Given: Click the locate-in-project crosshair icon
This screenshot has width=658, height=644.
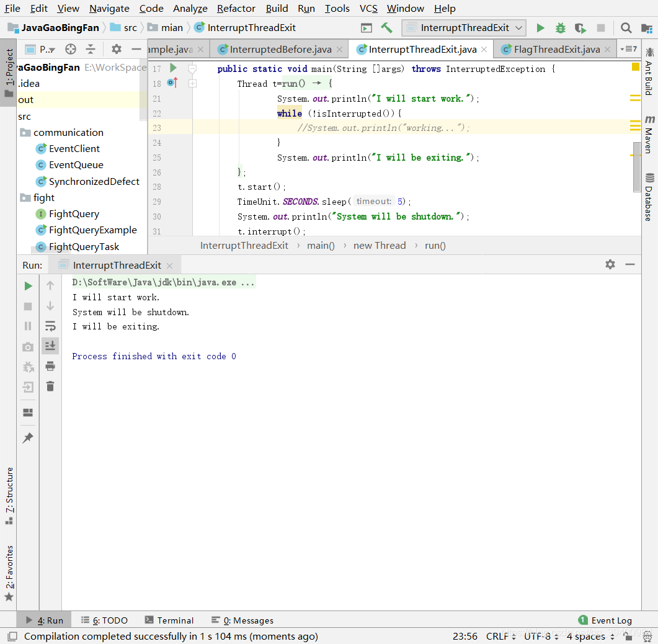Looking at the screenshot, I should click(x=71, y=49).
